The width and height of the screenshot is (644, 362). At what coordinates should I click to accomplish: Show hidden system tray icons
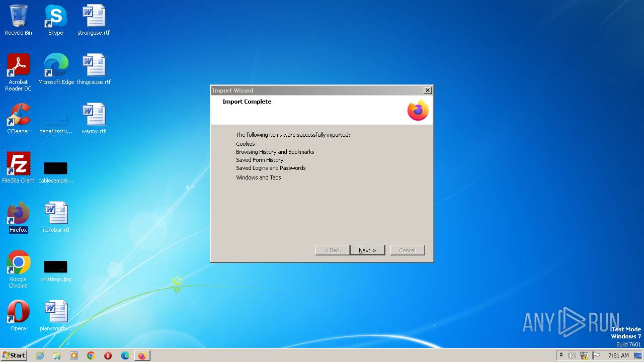[561, 355]
